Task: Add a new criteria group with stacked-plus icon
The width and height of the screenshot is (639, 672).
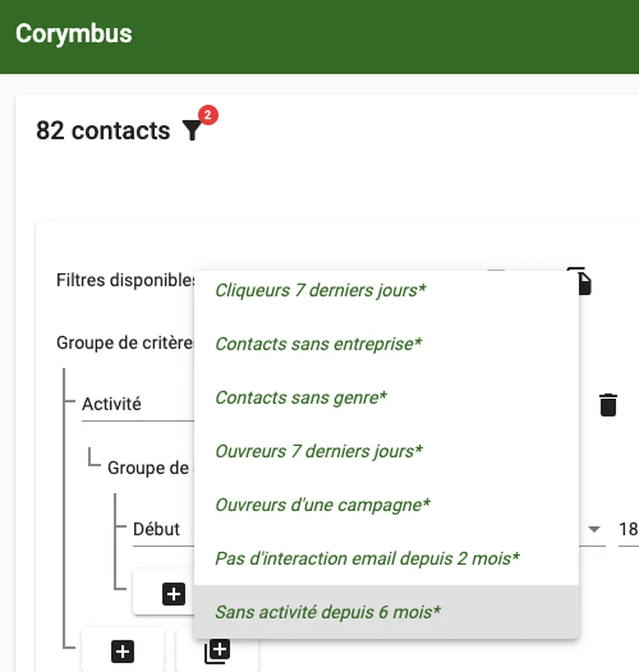Action: click(x=217, y=651)
